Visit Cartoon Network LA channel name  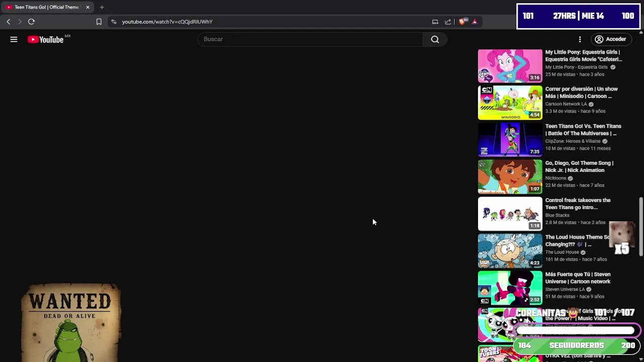(566, 104)
